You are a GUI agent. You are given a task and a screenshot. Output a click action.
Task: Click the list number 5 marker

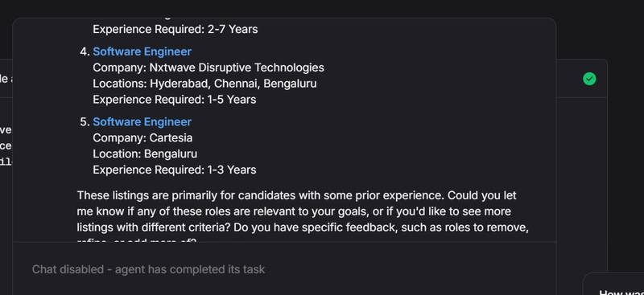pyautogui.click(x=85, y=122)
